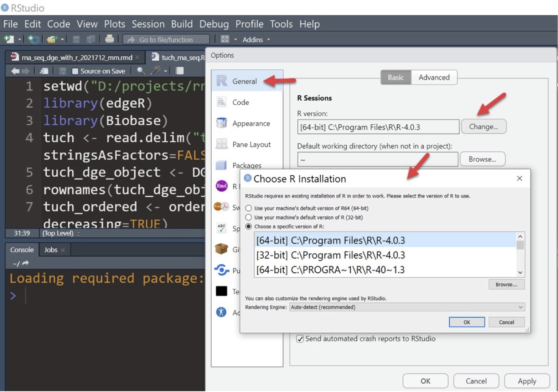Select default R64 (64-bit) version radio button
This screenshot has height=392, width=558.
coord(249,208)
